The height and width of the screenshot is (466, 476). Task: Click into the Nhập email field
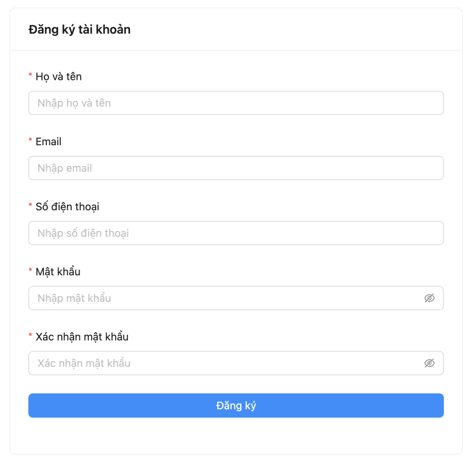click(236, 168)
